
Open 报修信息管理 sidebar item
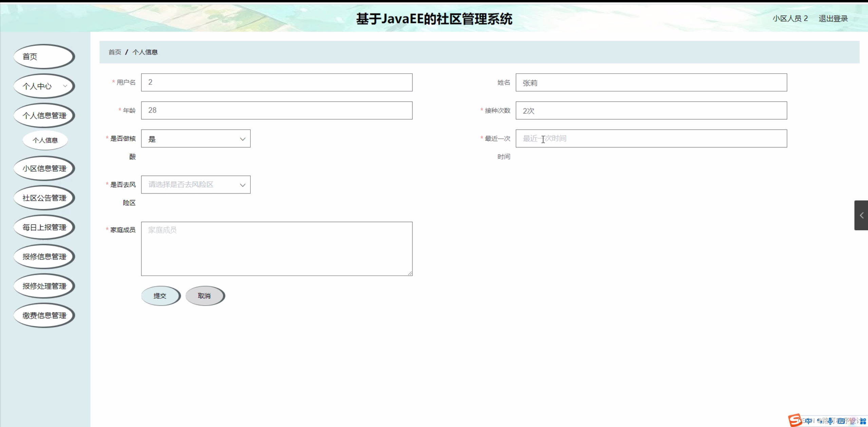point(44,257)
